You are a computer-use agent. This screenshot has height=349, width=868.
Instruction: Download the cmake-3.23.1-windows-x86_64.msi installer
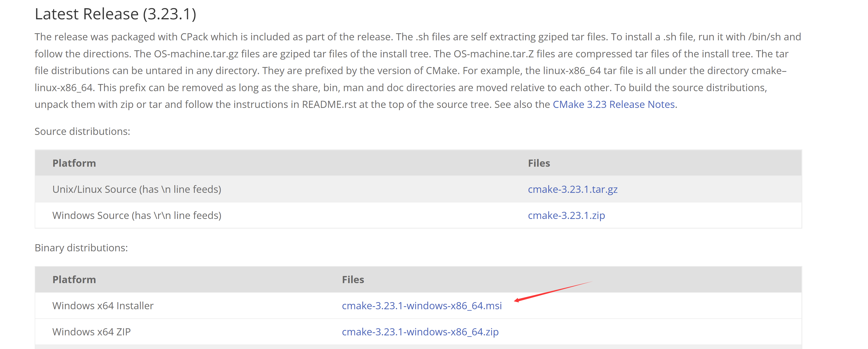tap(422, 306)
